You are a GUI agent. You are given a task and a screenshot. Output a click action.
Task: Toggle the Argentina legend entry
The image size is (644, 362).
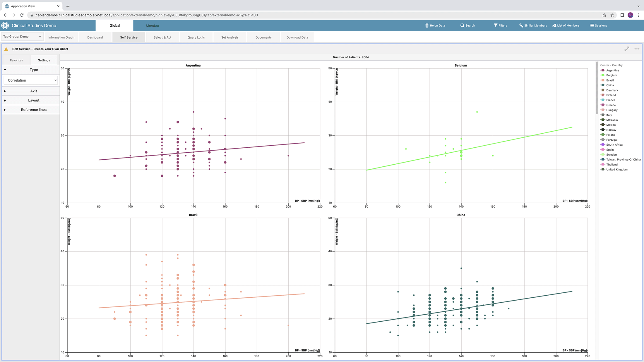click(x=612, y=70)
